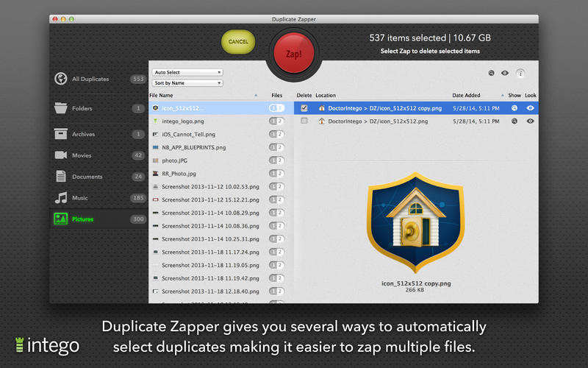Sort by the File Name column header
588x368 pixels.
coord(161,96)
